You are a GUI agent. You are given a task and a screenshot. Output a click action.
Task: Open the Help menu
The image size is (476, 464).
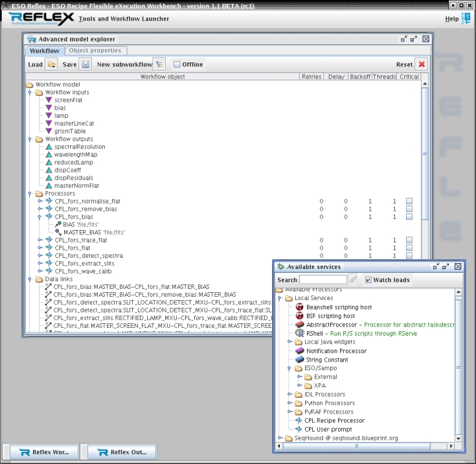pyautogui.click(x=452, y=19)
